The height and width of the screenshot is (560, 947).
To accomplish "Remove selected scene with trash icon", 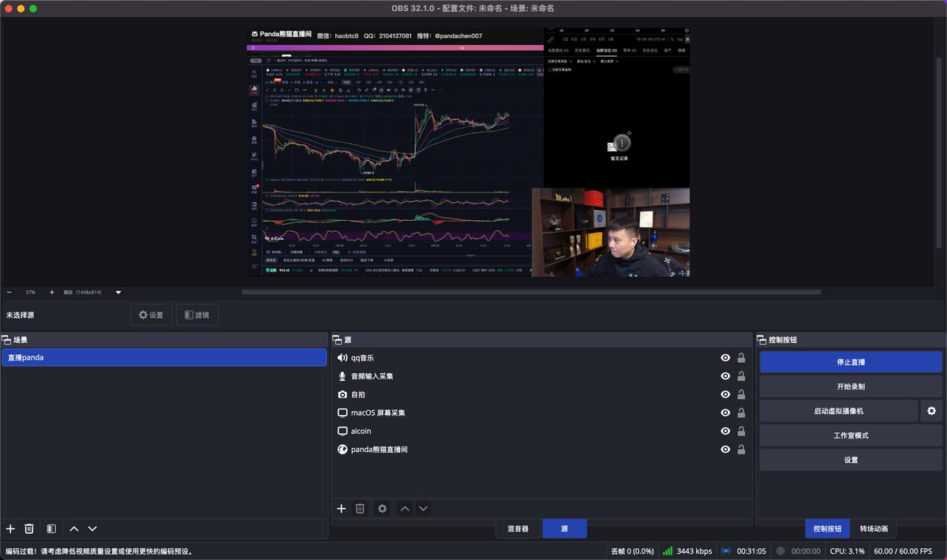I will coord(29,528).
